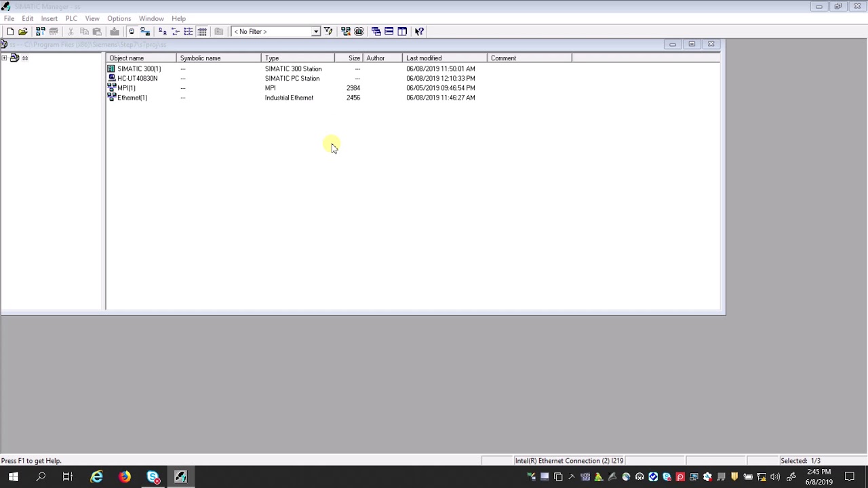
Task: Click the volume speaker tray icon
Action: [x=775, y=477]
